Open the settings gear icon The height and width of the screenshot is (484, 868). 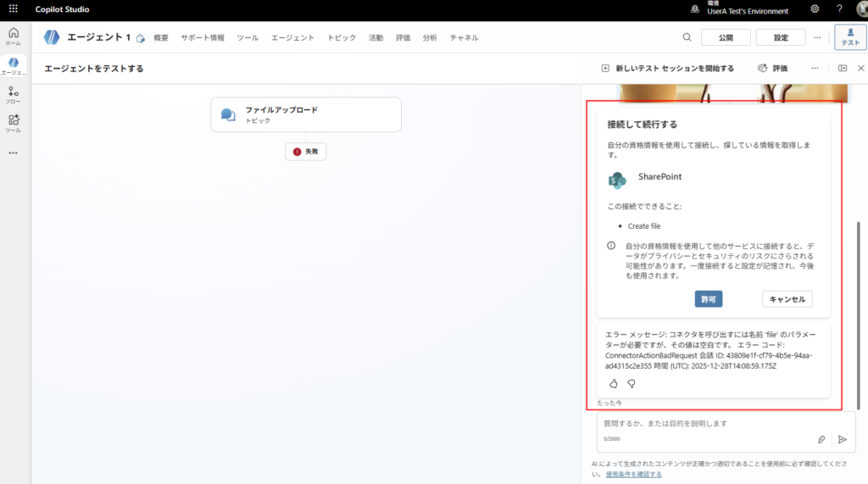point(815,9)
